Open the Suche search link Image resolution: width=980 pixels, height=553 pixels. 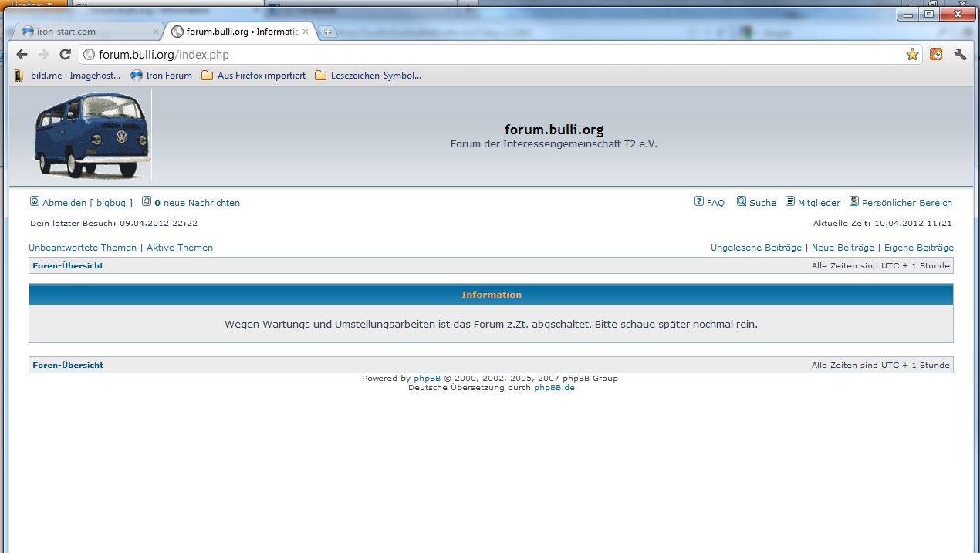point(756,203)
